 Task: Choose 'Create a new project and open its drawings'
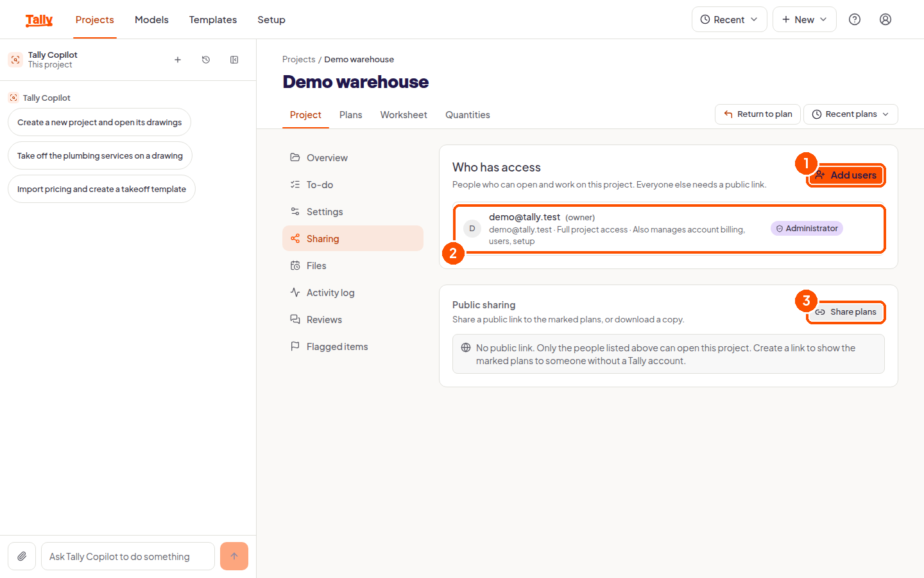(x=99, y=122)
